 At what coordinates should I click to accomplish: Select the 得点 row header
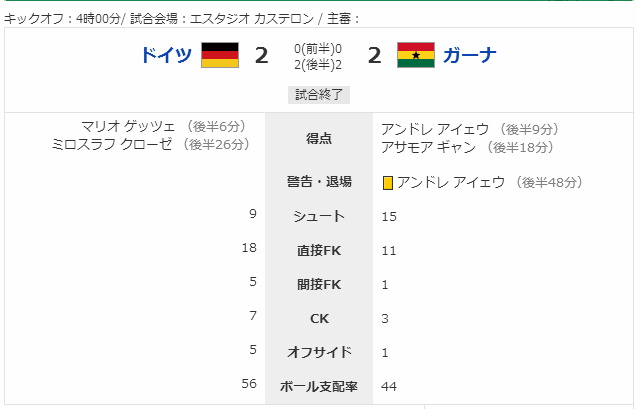tap(319, 139)
